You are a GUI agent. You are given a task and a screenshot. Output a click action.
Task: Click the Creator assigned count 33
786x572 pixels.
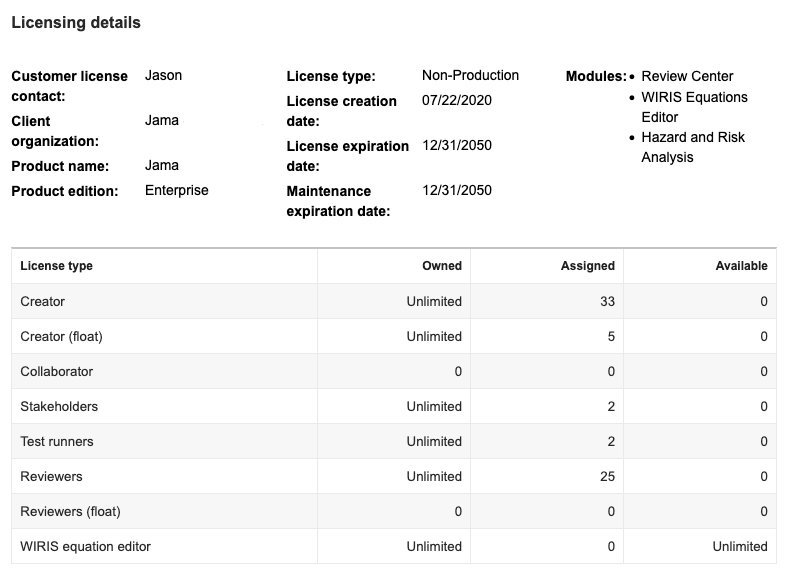608,301
